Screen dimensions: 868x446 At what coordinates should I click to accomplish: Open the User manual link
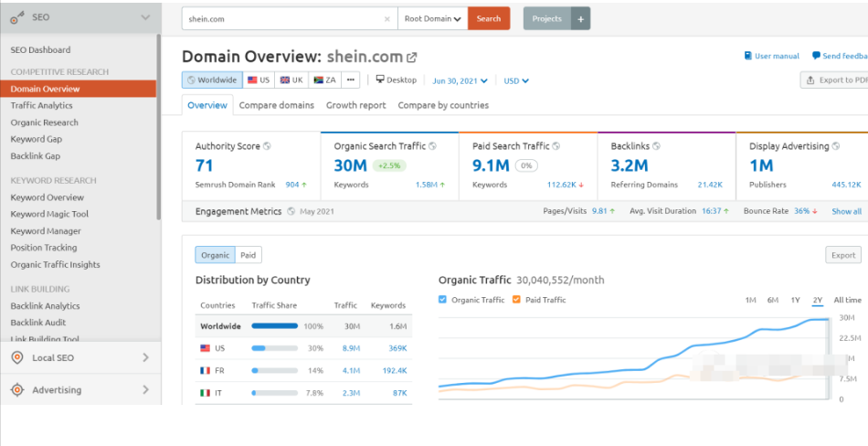pyautogui.click(x=777, y=56)
